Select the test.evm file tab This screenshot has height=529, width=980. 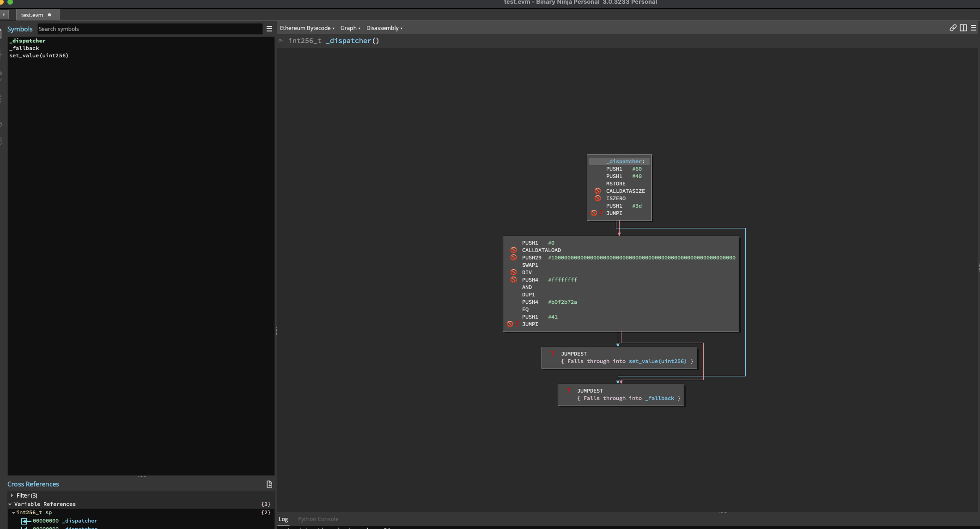click(32, 15)
